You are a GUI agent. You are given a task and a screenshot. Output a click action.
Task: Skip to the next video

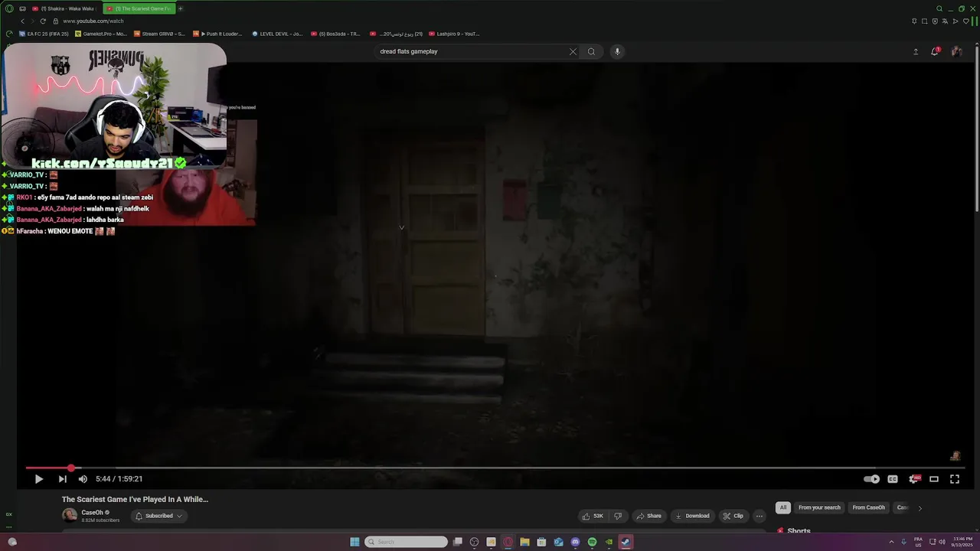coord(62,479)
